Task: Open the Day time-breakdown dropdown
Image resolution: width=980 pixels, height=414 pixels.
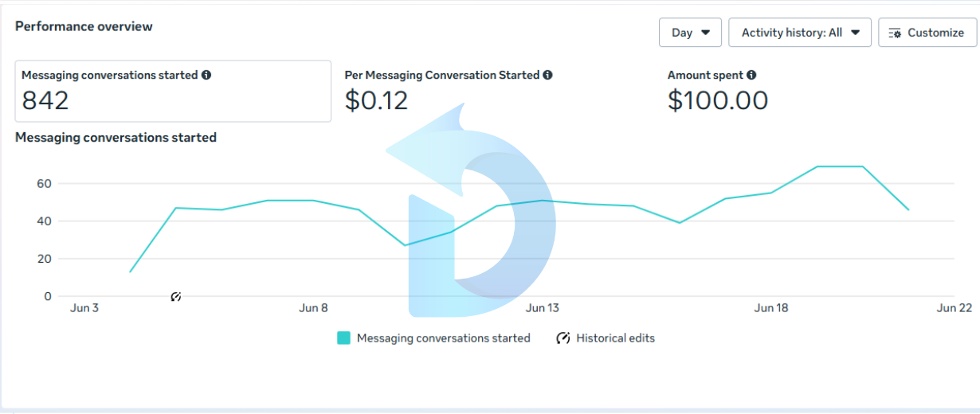Action: click(x=690, y=33)
